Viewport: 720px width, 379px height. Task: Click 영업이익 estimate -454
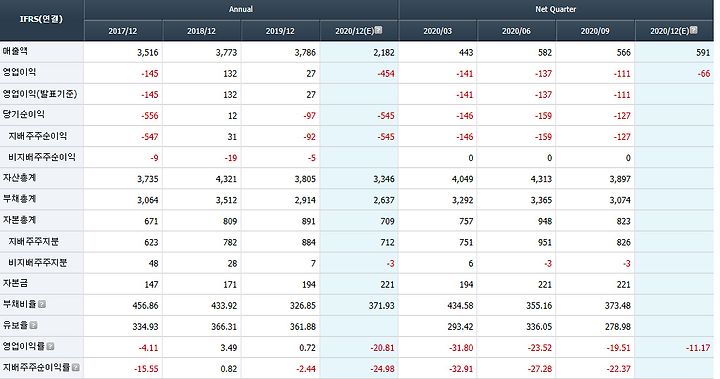coord(385,74)
